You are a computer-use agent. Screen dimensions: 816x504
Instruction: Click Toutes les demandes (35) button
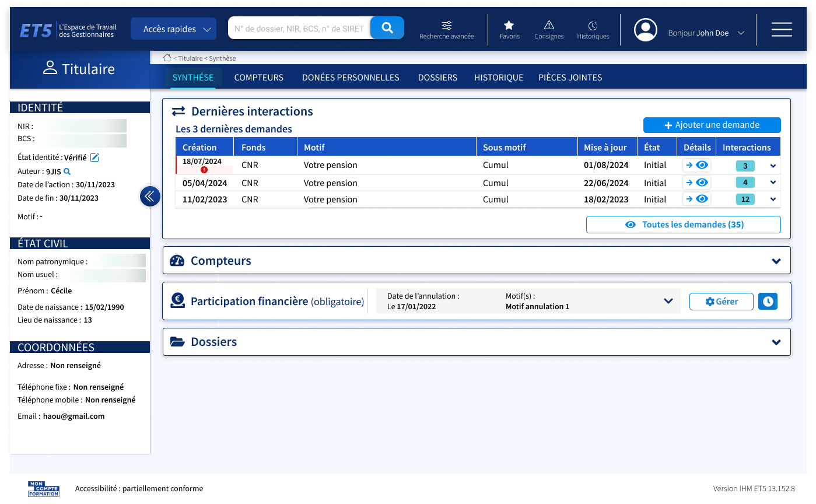683,225
